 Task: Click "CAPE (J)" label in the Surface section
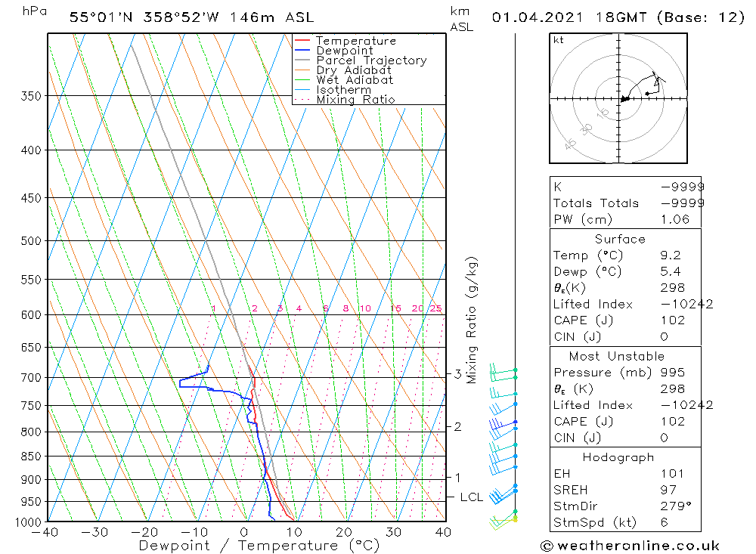(584, 320)
